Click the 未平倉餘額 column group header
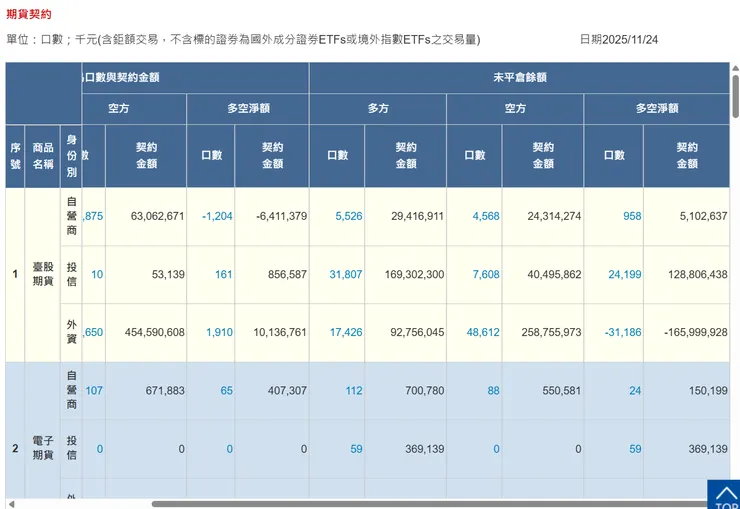The image size is (740, 509). 520,77
